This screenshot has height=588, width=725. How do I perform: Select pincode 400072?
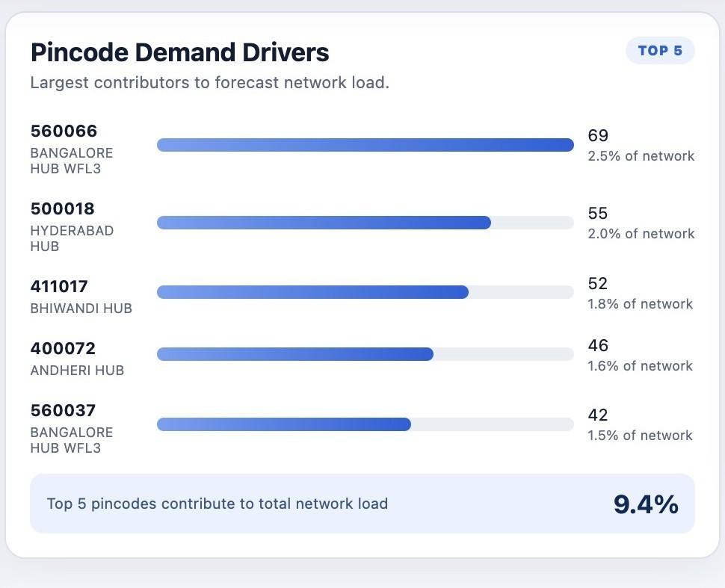point(63,349)
